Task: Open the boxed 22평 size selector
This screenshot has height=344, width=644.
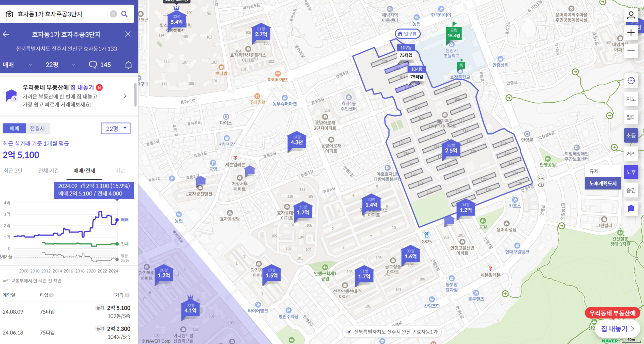Action: click(116, 129)
